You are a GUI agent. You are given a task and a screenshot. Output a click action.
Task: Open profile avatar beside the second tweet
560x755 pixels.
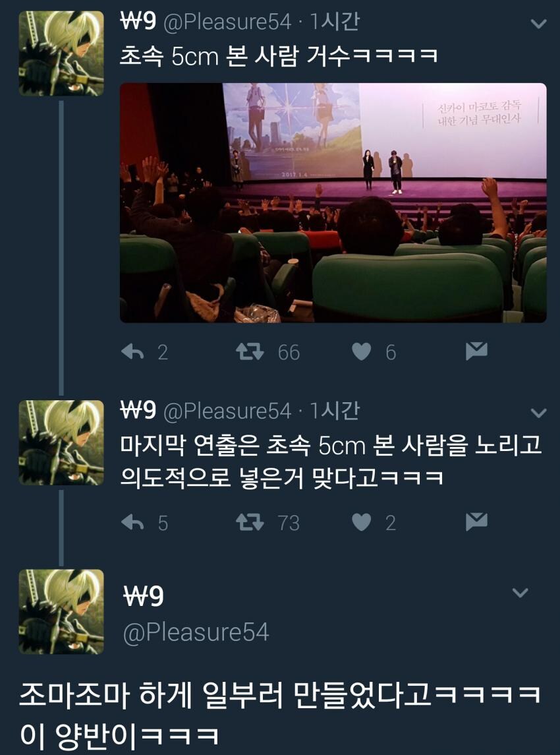point(61,442)
